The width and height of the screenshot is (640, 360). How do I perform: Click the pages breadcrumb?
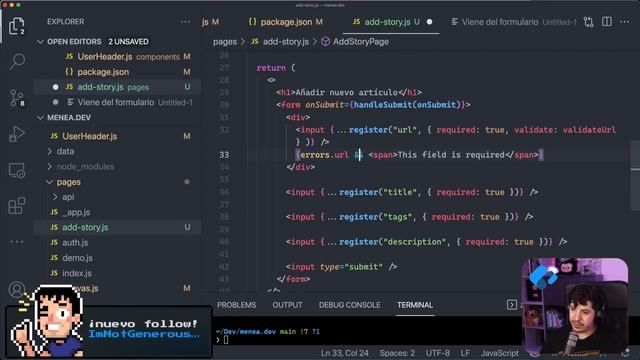click(224, 42)
